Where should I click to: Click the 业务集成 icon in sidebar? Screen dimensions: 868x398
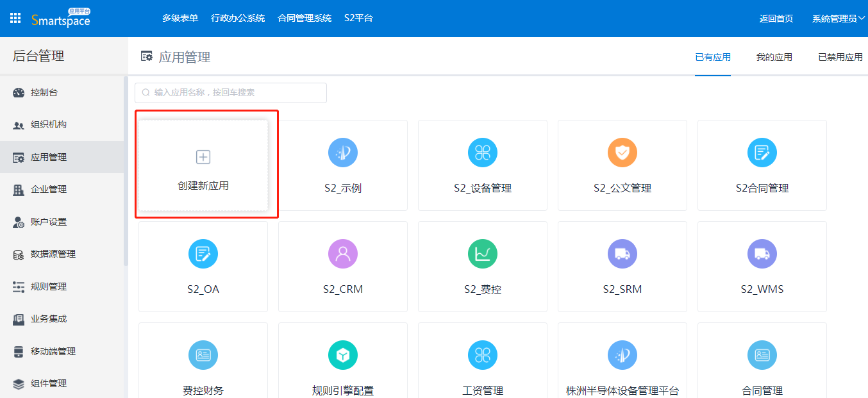tap(19, 319)
